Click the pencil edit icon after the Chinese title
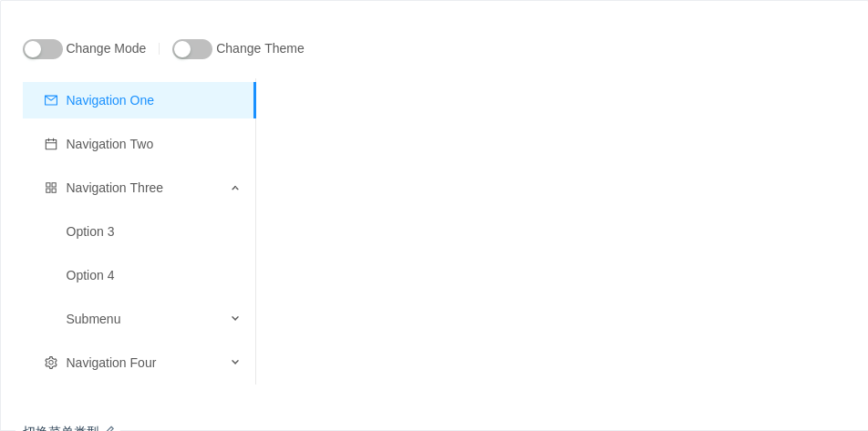This screenshot has height=431, width=868. tap(109, 429)
